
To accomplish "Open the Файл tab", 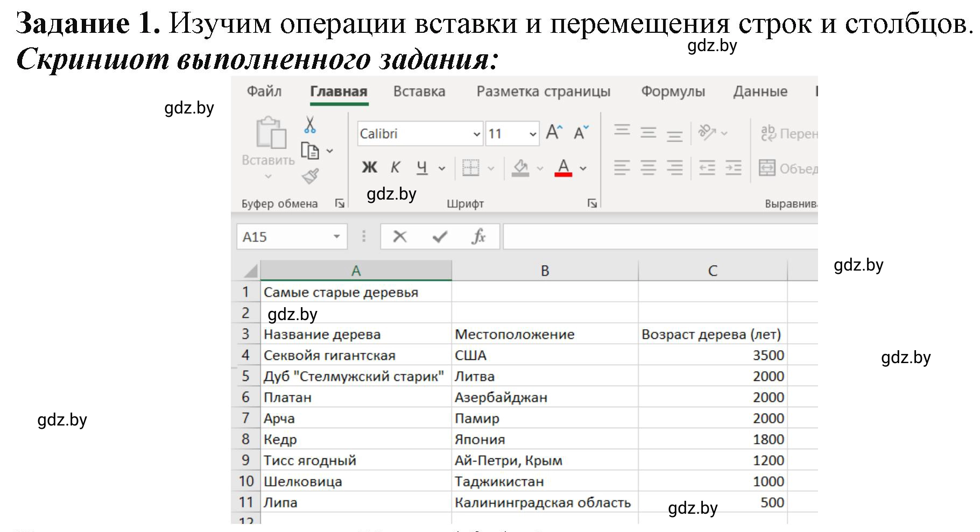I will click(x=264, y=91).
